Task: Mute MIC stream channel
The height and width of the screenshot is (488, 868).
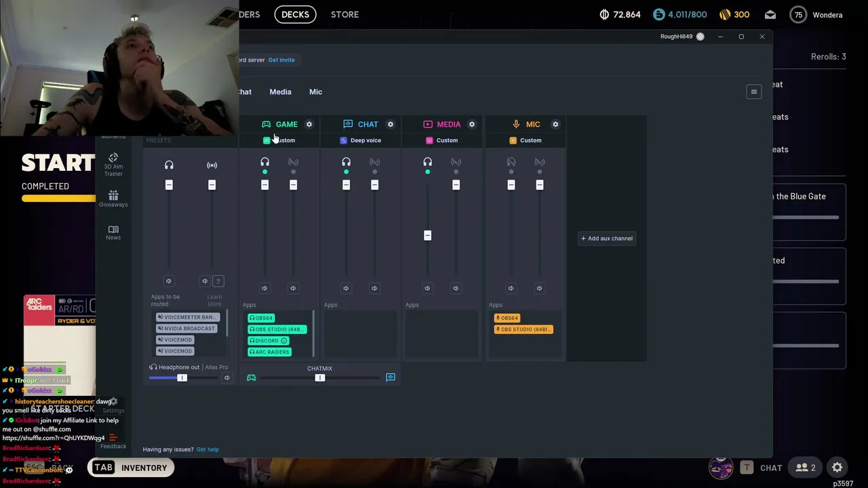Action: (x=539, y=288)
